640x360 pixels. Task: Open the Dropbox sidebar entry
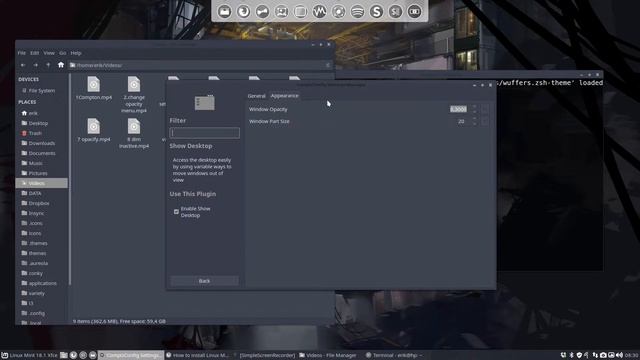tap(35, 203)
